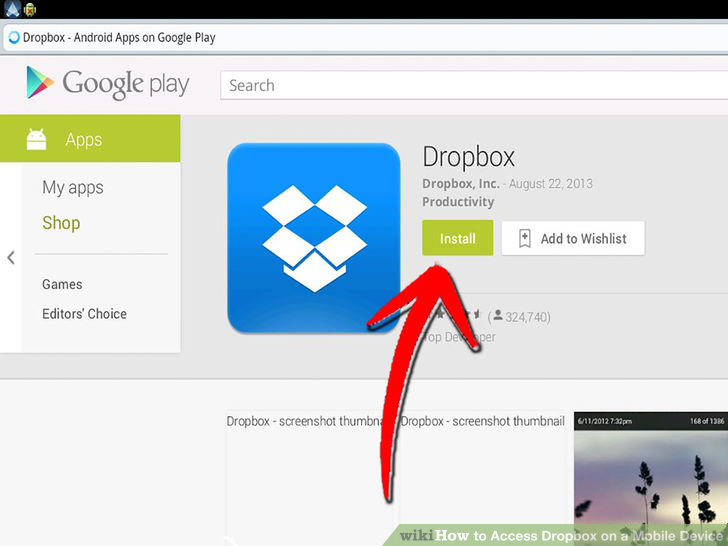Add Dropbox to Wishlist

[x=573, y=238]
